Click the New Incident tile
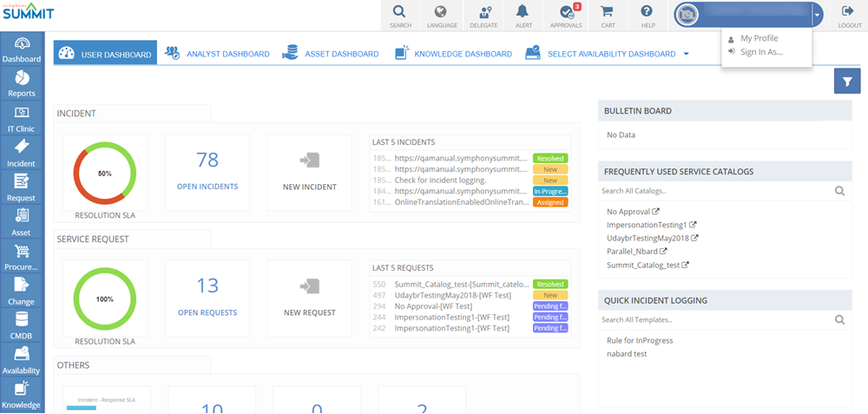 click(310, 172)
